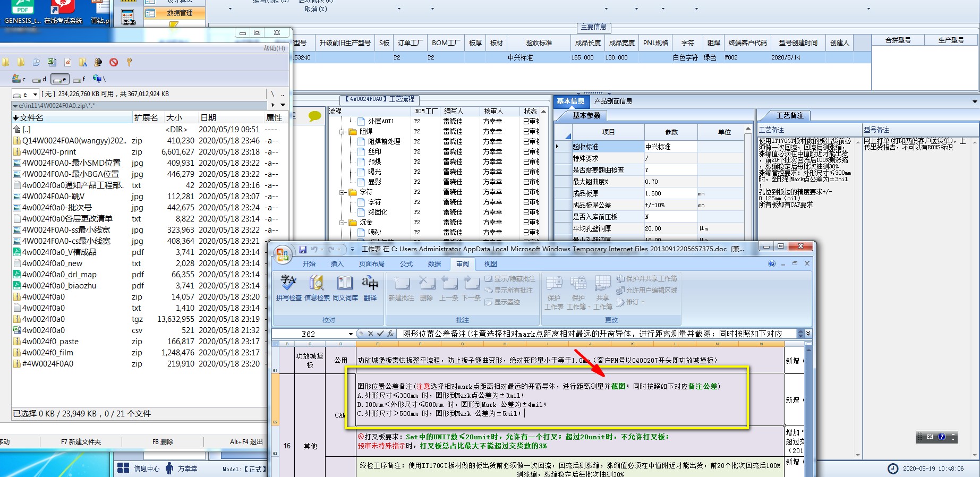The width and height of the screenshot is (980, 477).
Task: Open the dropdown arrow beside 产品剖面信息 tabs
Action: click(x=974, y=101)
